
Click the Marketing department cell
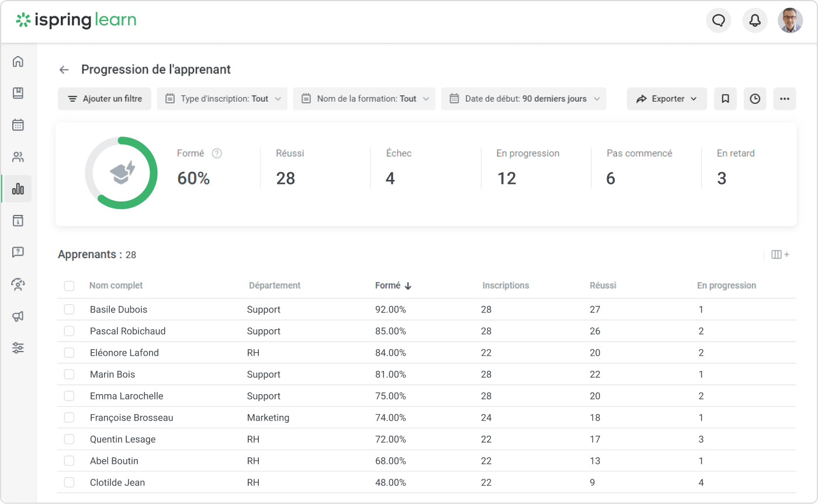point(268,418)
